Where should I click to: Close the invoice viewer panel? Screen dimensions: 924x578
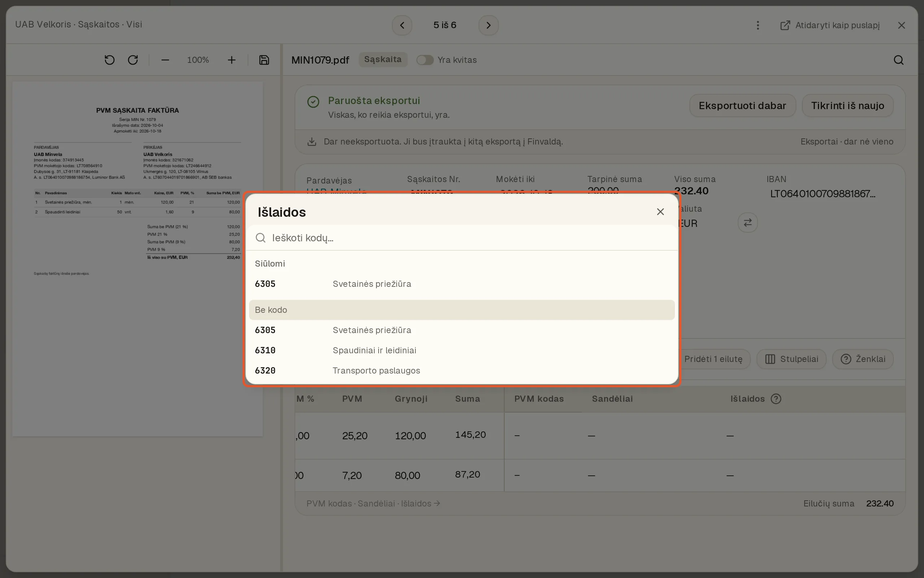point(902,25)
